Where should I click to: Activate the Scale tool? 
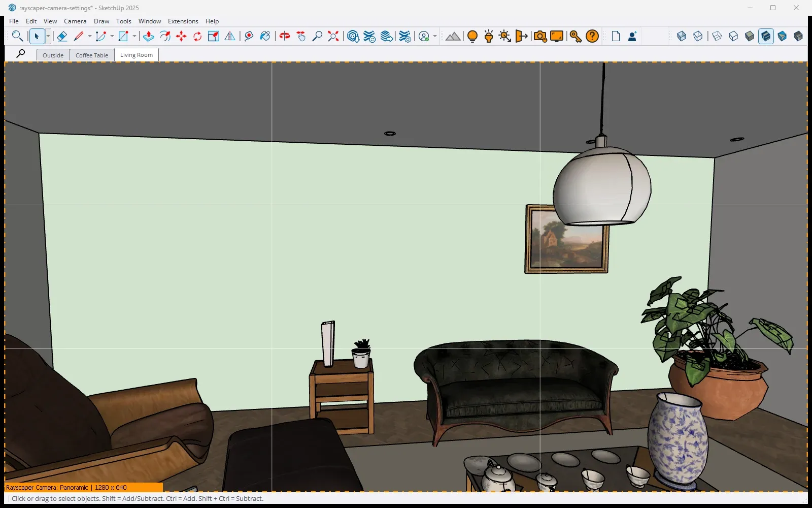[214, 36]
